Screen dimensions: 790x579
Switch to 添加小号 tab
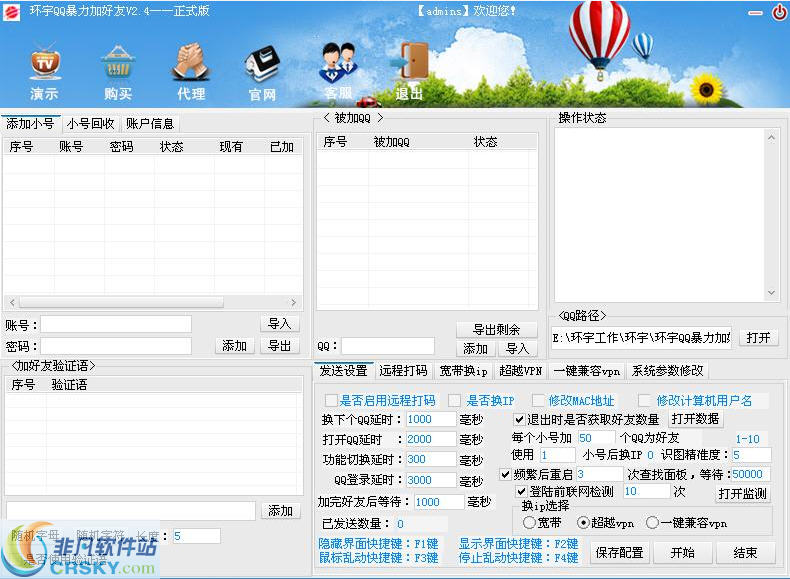point(31,123)
